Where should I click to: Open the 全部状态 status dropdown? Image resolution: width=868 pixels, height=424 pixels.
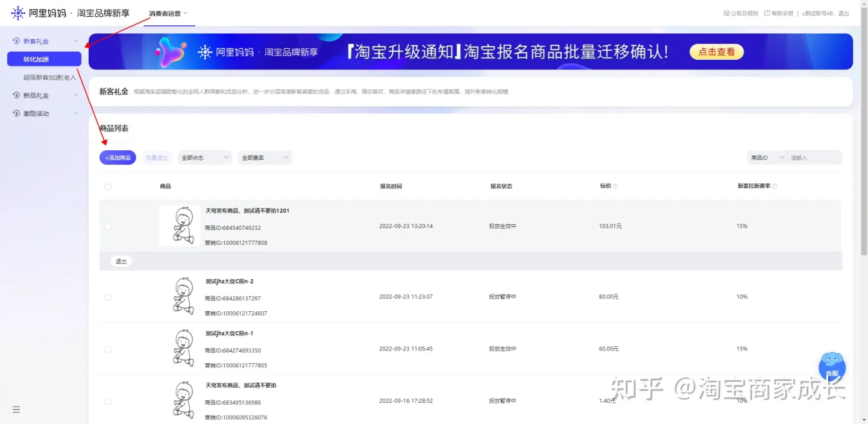(204, 157)
